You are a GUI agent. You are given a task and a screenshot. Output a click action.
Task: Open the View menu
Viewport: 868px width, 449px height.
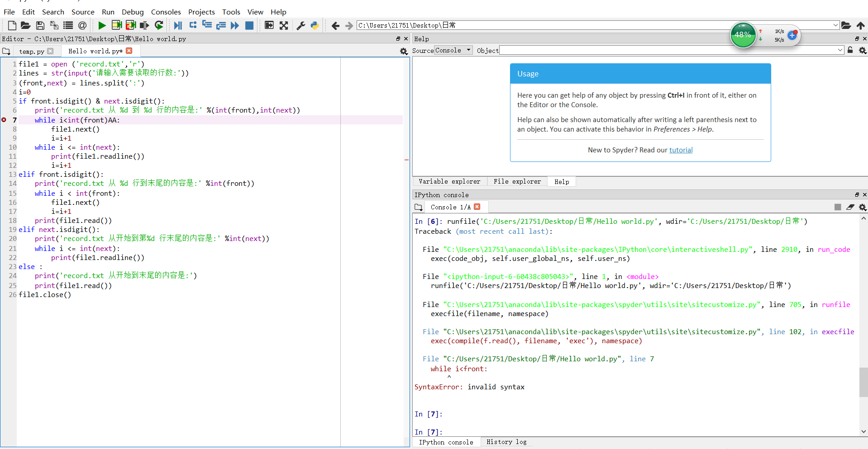coord(255,12)
